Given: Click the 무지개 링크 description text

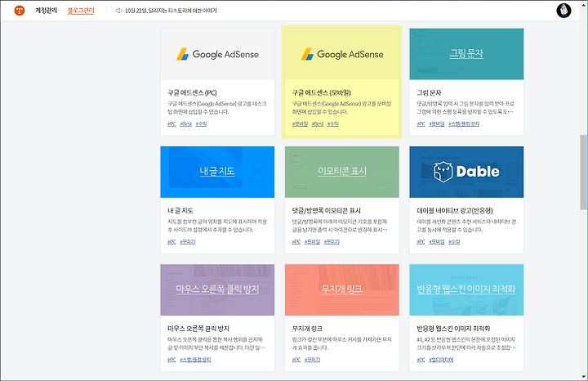Looking at the screenshot, I should pos(342,343).
